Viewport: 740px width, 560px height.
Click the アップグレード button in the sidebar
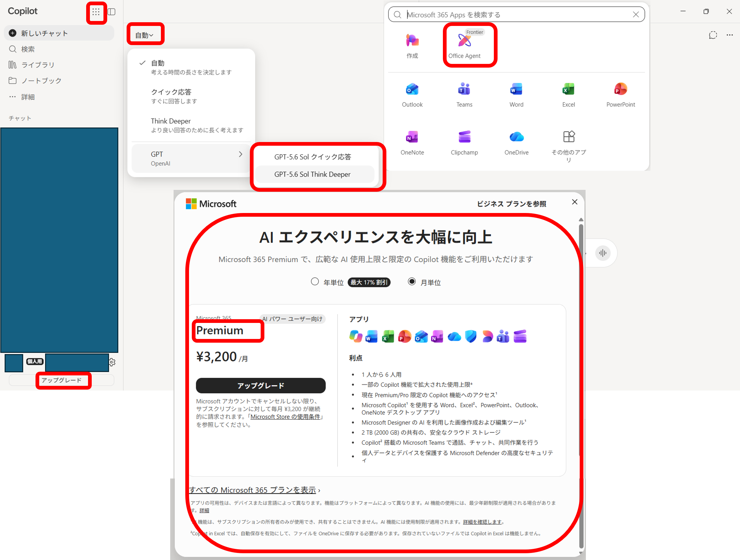pyautogui.click(x=61, y=380)
